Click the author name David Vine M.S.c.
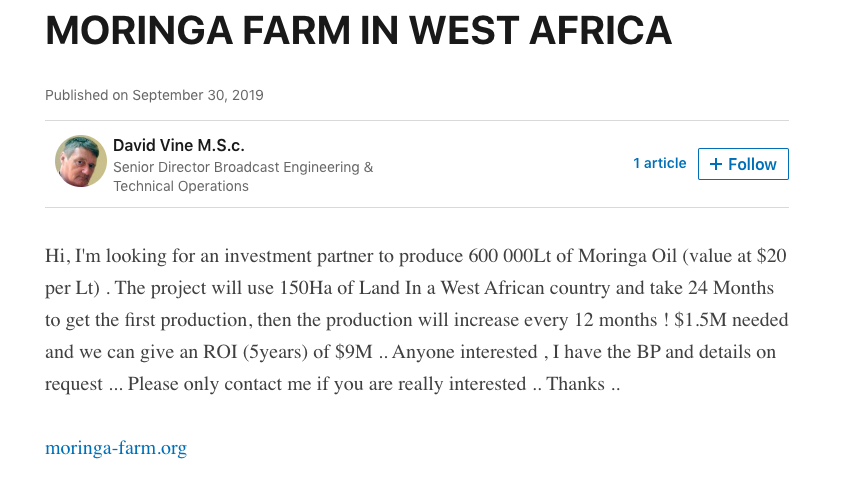 pos(178,145)
